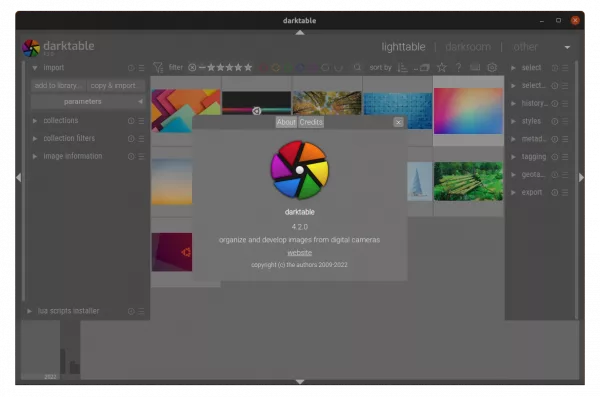The image size is (600, 397).
Task: Click the search magnifier icon in toolbar
Action: pyautogui.click(x=357, y=67)
